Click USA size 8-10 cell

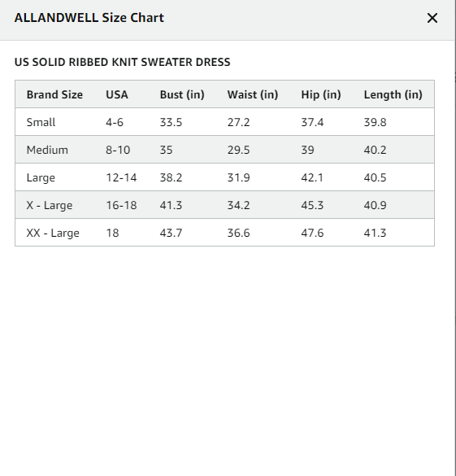click(x=118, y=150)
